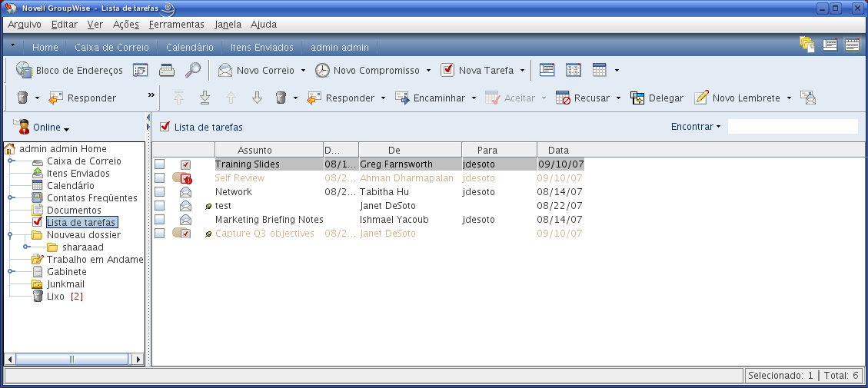
Task: Click the trash icon left of first Responder
Action: click(x=22, y=98)
